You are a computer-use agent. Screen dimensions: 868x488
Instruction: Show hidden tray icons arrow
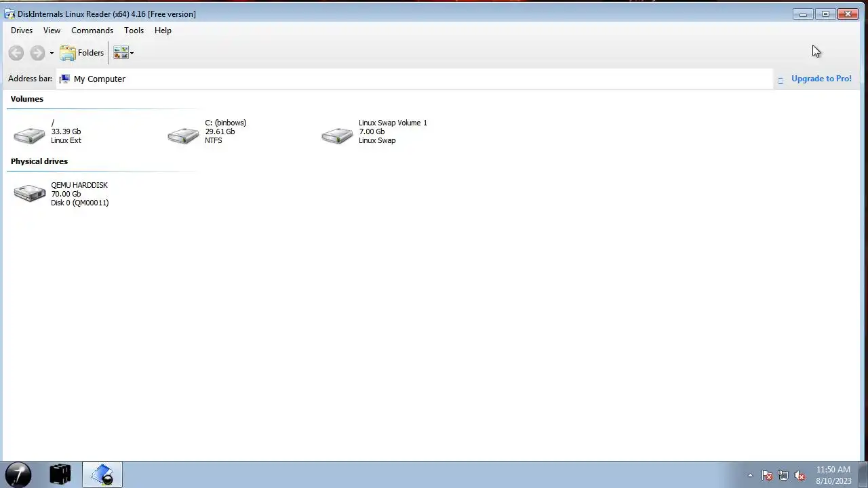pos(750,476)
